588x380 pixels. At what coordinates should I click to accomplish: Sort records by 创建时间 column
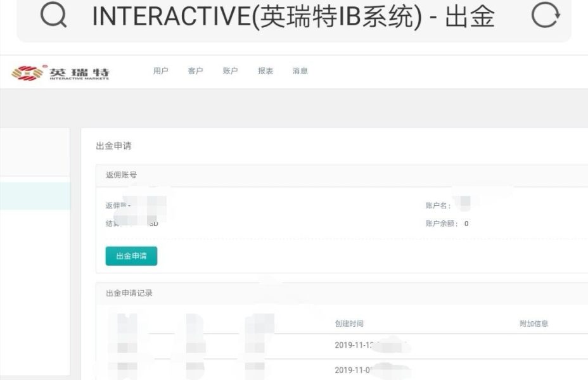(x=349, y=324)
